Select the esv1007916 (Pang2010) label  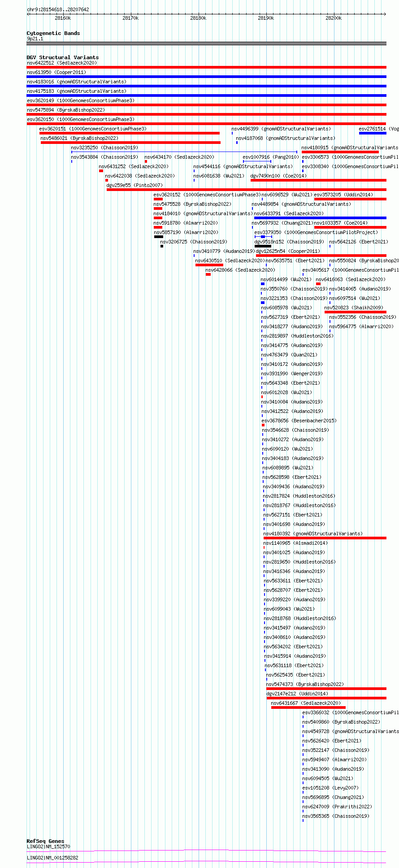(271, 157)
